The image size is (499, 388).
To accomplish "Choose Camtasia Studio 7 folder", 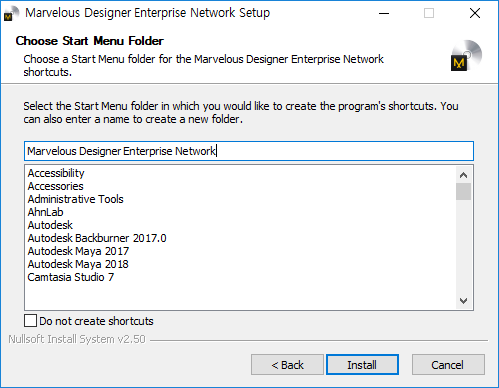I will click(71, 277).
